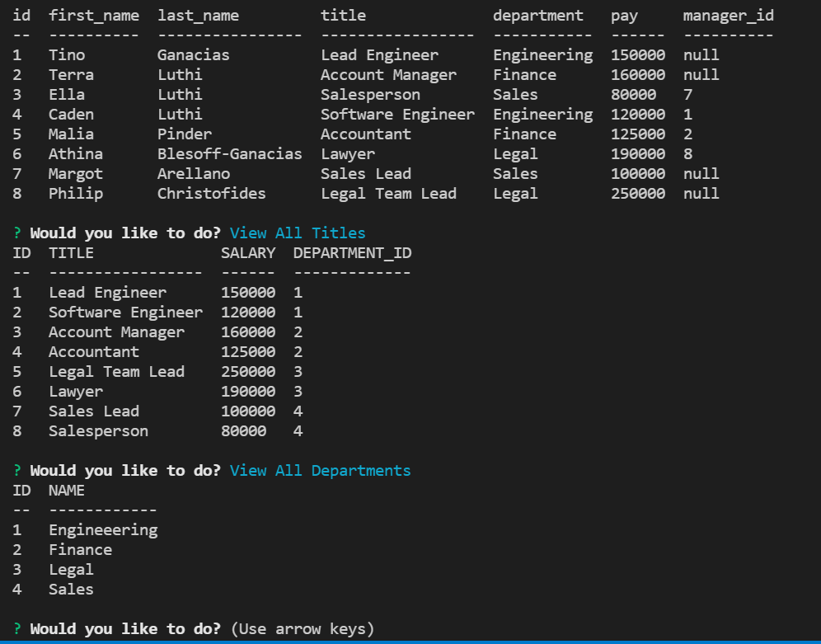The height and width of the screenshot is (644, 821).
Task: Click the SALARY column header
Action: tap(248, 252)
